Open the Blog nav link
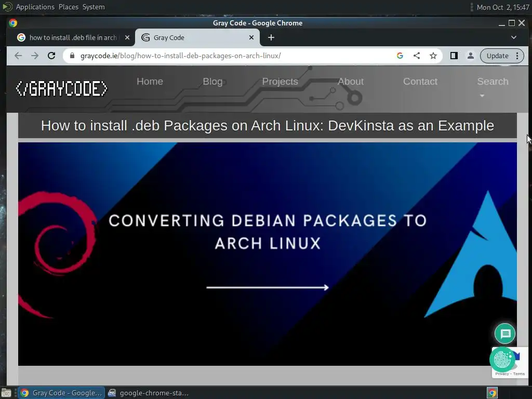Screen dimensions: 532x399 coord(212,82)
